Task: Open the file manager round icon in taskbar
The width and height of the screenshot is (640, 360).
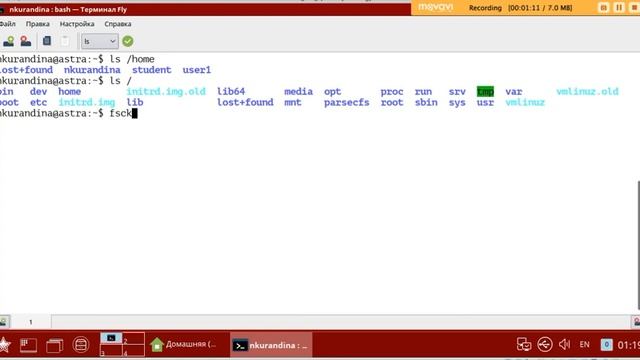Action: (80, 345)
